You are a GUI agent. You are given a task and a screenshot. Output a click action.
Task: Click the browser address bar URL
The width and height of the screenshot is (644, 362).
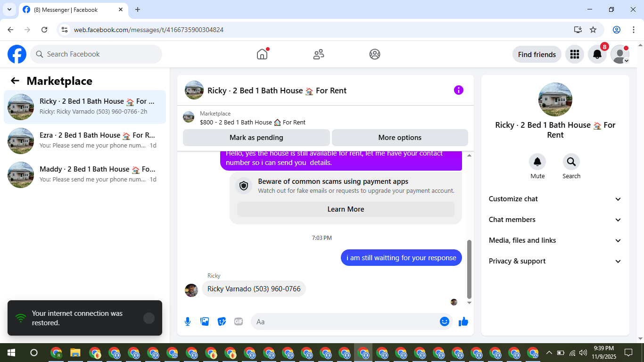[x=149, y=30]
